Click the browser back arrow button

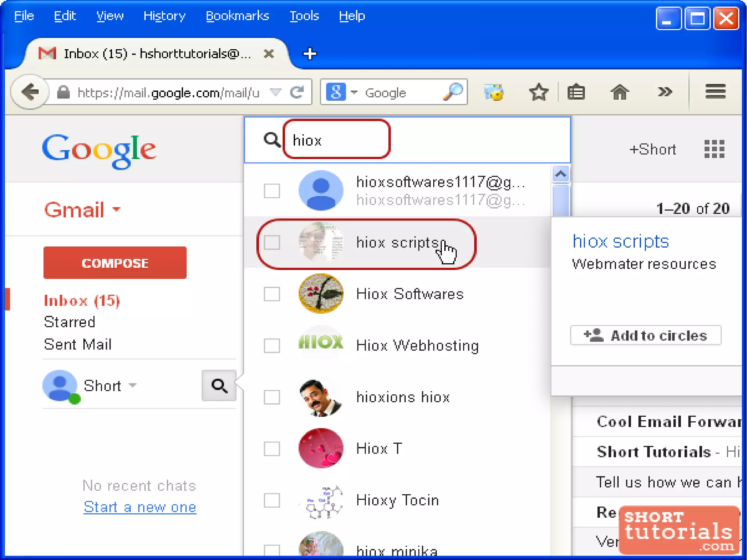point(30,92)
